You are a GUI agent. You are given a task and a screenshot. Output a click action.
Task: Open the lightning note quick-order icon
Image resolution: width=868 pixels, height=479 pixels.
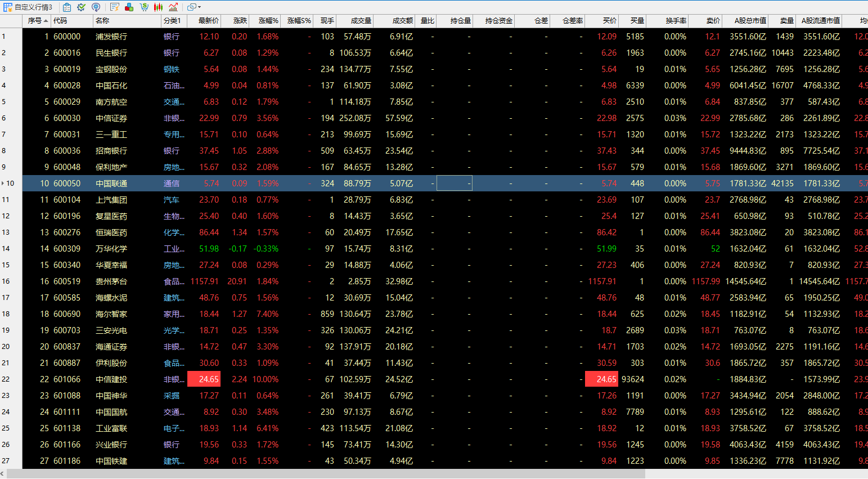[115, 7]
